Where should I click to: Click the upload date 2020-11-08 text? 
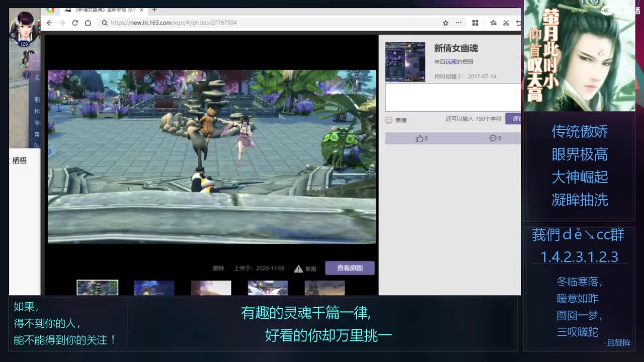tap(270, 268)
